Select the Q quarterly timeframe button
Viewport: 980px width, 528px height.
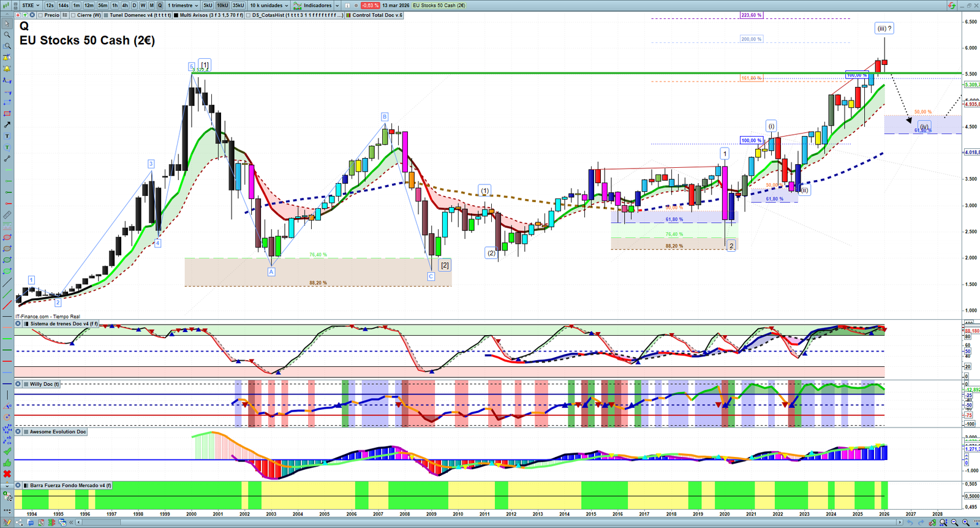pos(160,6)
